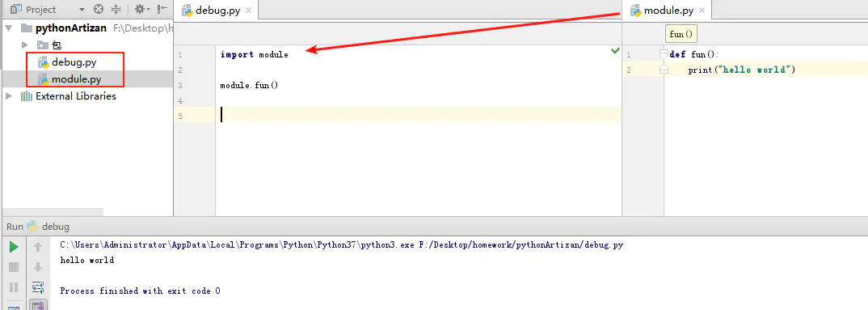
Task: Click the 'import module' code line
Action: (x=254, y=54)
